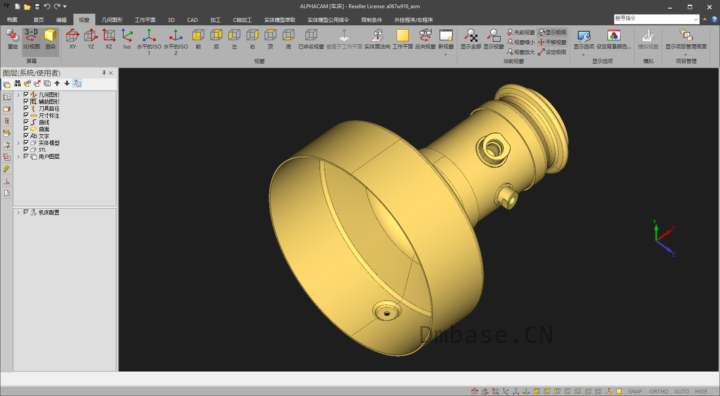Collapse the ribbon using the up arrow
The image size is (720, 396).
pos(705,19)
